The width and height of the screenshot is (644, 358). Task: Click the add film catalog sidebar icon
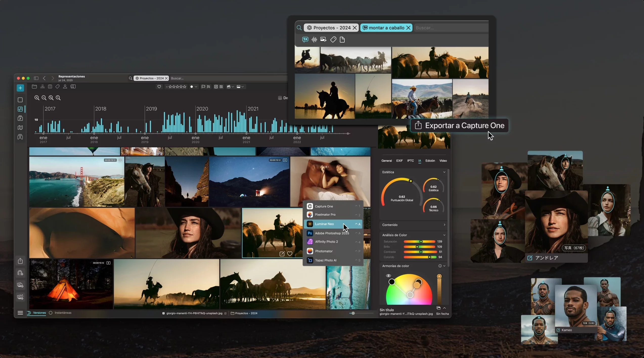click(20, 273)
